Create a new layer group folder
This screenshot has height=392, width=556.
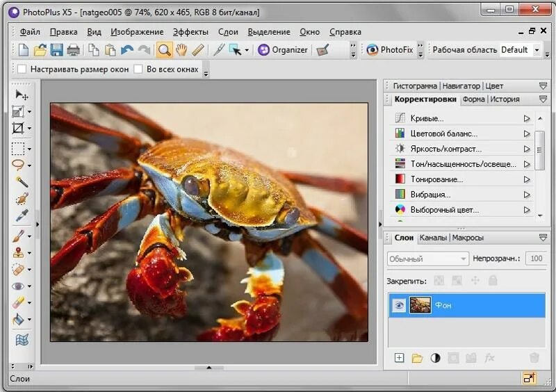[x=417, y=358]
